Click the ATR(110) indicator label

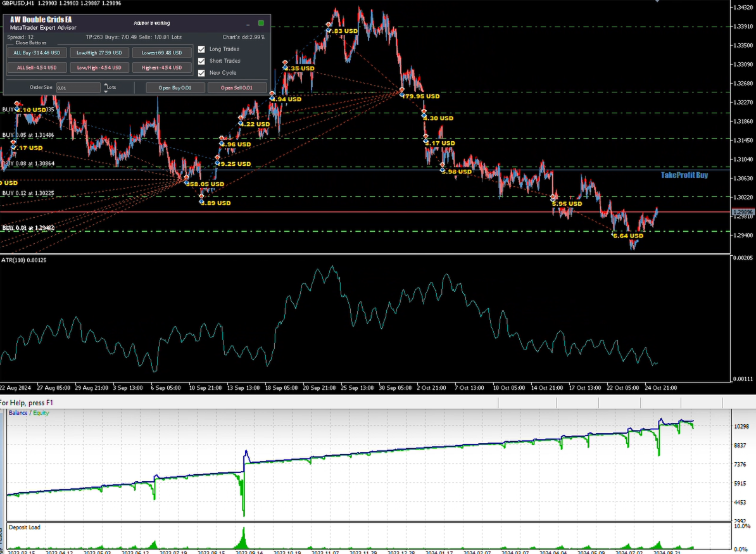tap(24, 260)
